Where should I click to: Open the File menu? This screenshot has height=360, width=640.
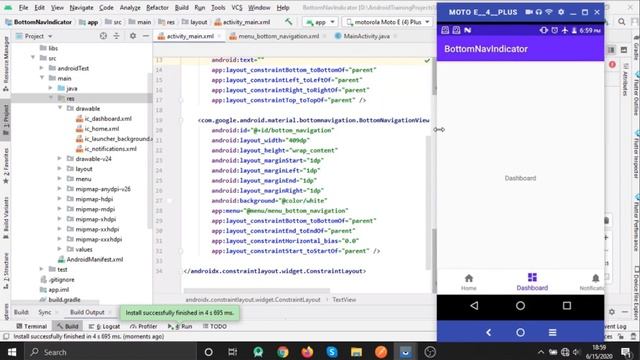point(23,7)
